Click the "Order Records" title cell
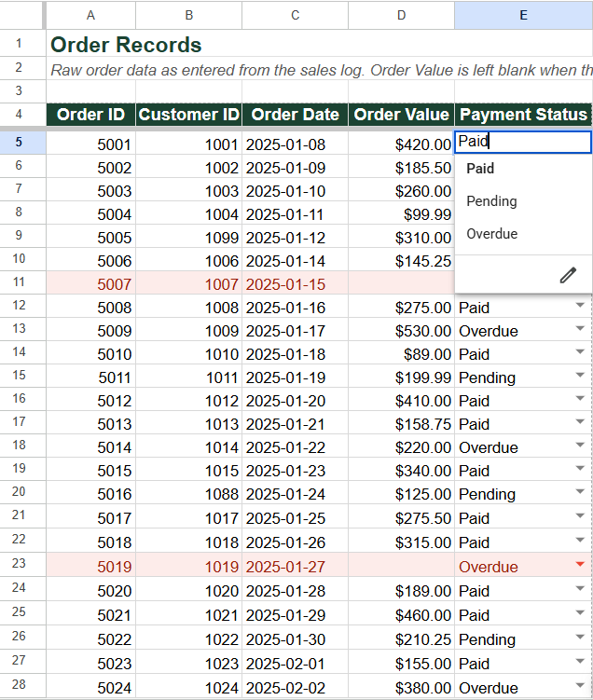Screen dimensions: 593x700 tap(126, 45)
